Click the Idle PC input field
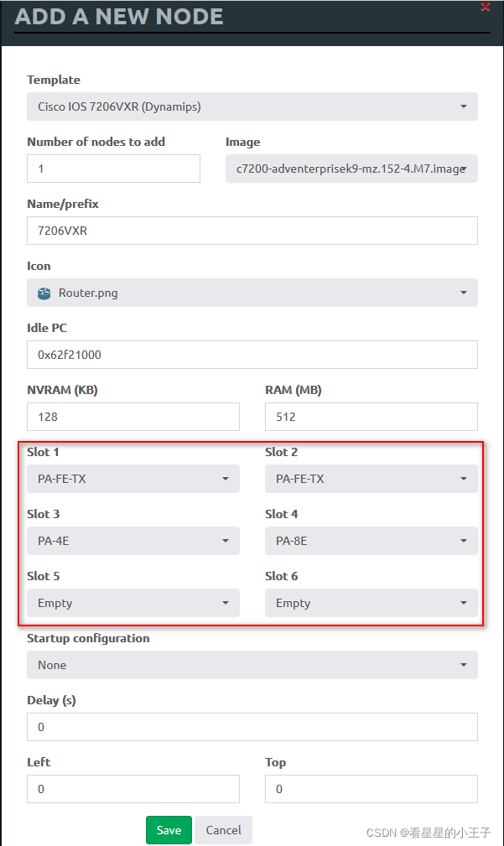 click(252, 355)
